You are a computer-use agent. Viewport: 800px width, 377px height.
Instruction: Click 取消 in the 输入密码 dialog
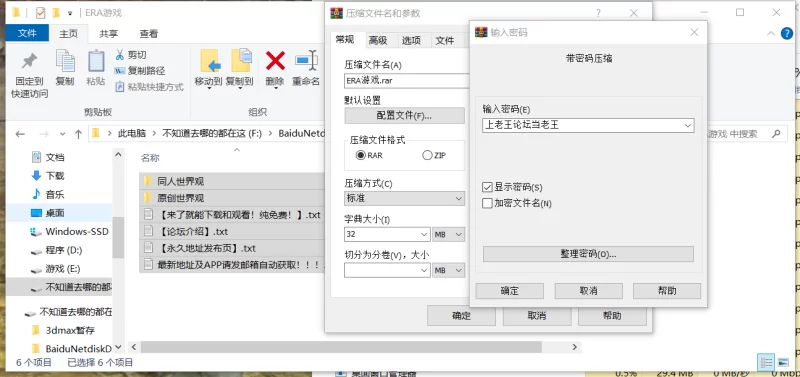[x=588, y=291]
